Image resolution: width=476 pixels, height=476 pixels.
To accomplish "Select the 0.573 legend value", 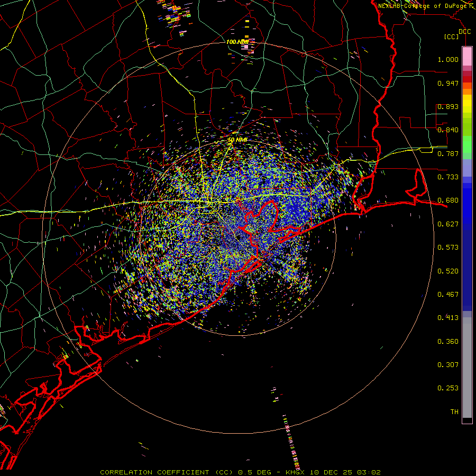I will [x=448, y=248].
